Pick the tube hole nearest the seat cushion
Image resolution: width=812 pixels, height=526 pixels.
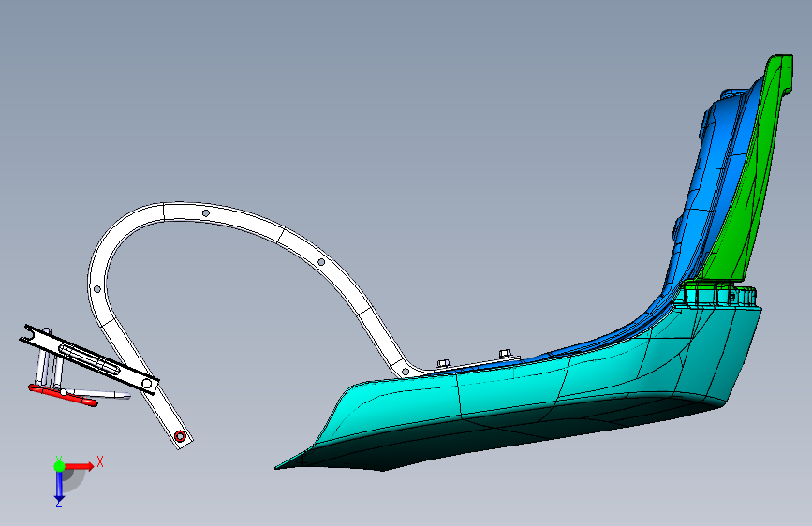coord(406,372)
